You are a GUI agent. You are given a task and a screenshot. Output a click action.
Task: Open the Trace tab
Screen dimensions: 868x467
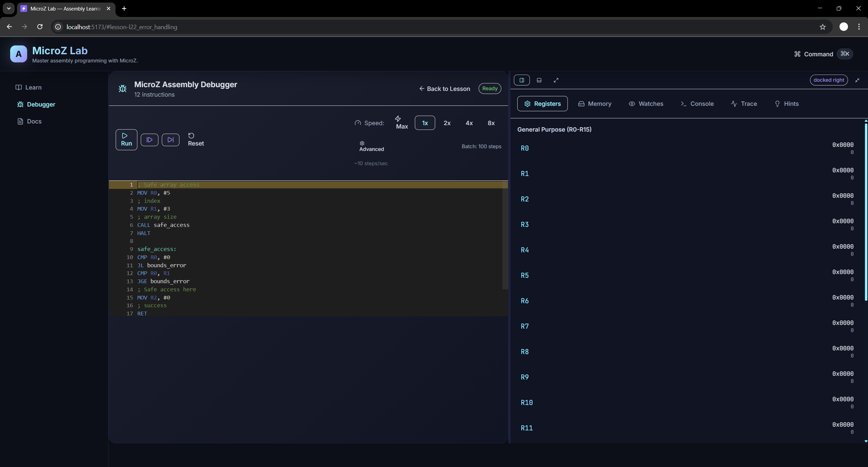point(744,104)
